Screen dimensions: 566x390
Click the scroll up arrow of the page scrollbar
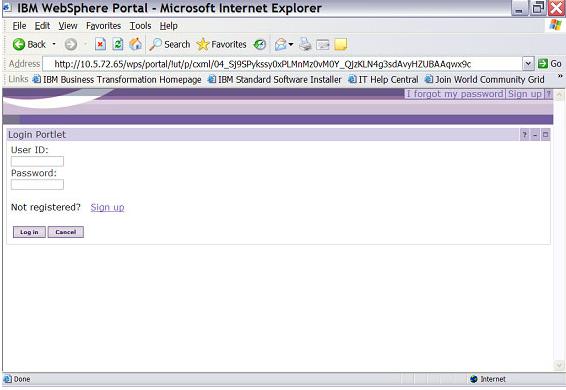(x=559, y=95)
